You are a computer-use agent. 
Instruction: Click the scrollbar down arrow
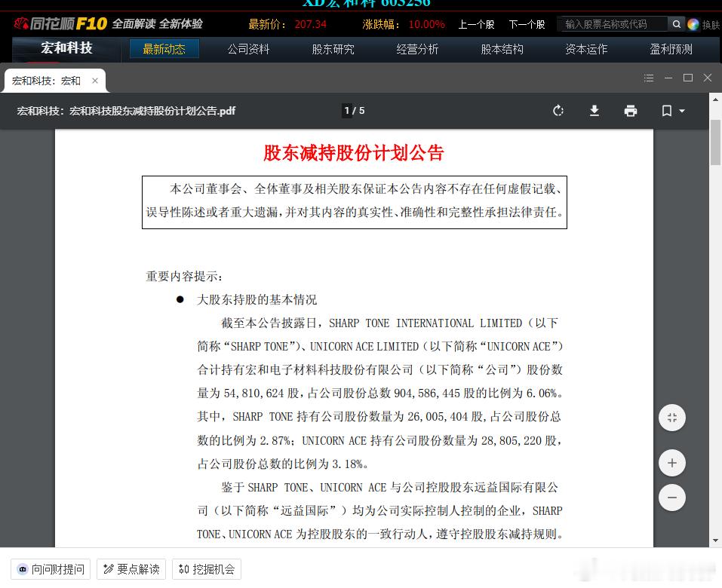coord(715,541)
